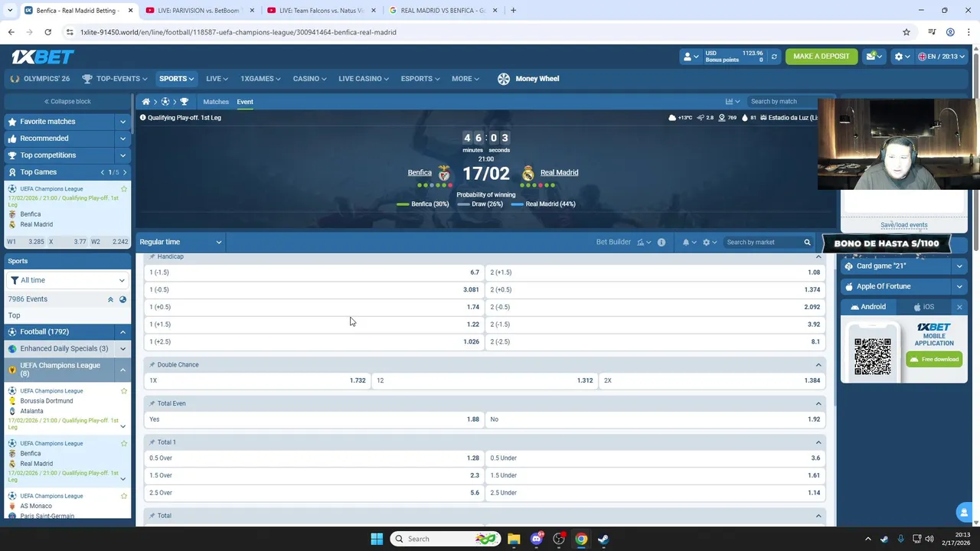Click Search by match field

coord(782,102)
